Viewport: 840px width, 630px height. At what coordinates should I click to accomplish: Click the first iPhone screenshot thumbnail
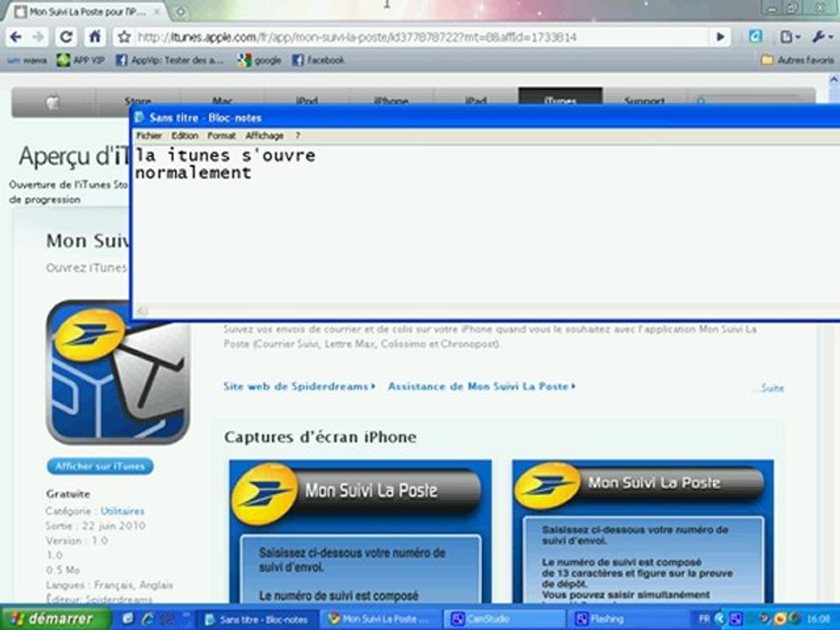(x=360, y=531)
